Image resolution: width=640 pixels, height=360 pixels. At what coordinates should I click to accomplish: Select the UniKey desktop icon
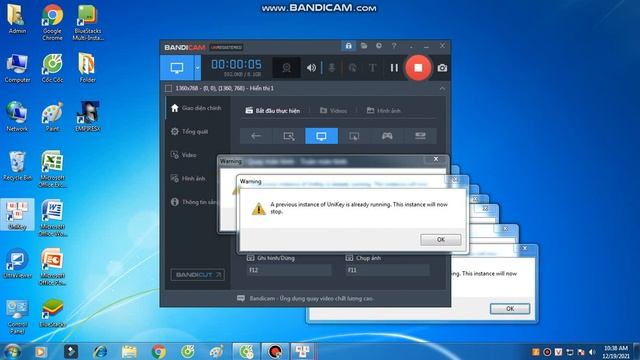click(17, 215)
